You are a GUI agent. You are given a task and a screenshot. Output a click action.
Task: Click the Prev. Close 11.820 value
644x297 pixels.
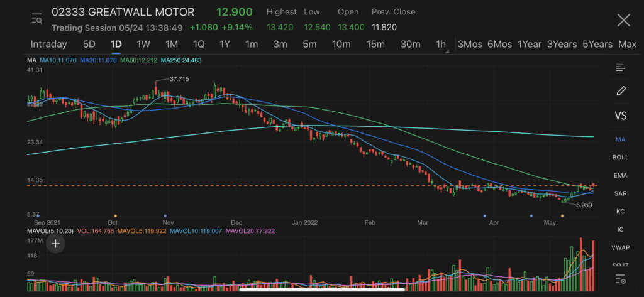click(x=384, y=28)
